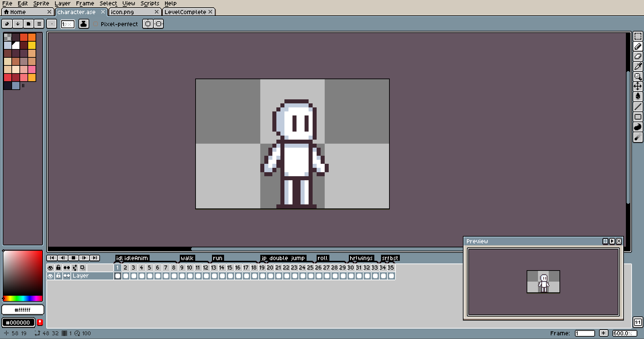Select the Eraser tool
This screenshot has width=644, height=339.
click(638, 56)
